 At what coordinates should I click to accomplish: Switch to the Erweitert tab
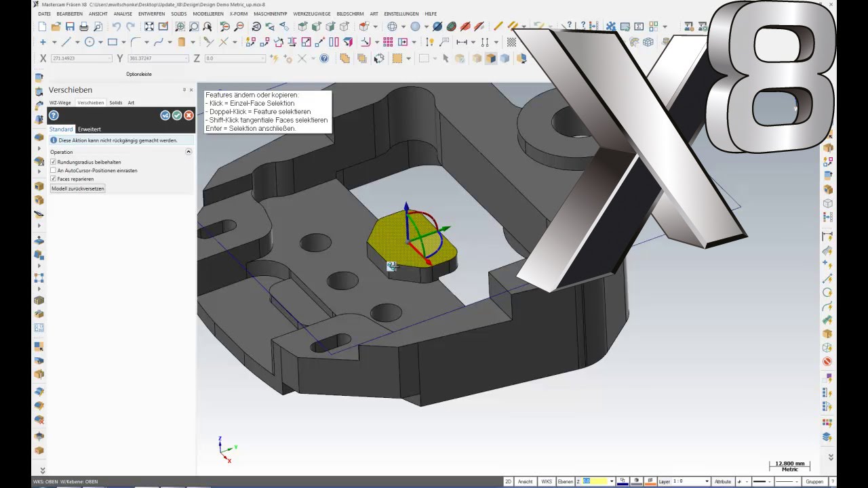(x=89, y=129)
